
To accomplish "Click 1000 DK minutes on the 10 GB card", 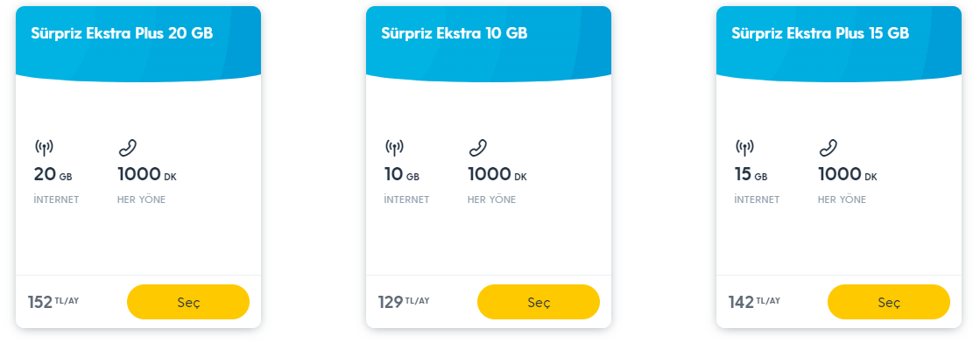I will [498, 175].
